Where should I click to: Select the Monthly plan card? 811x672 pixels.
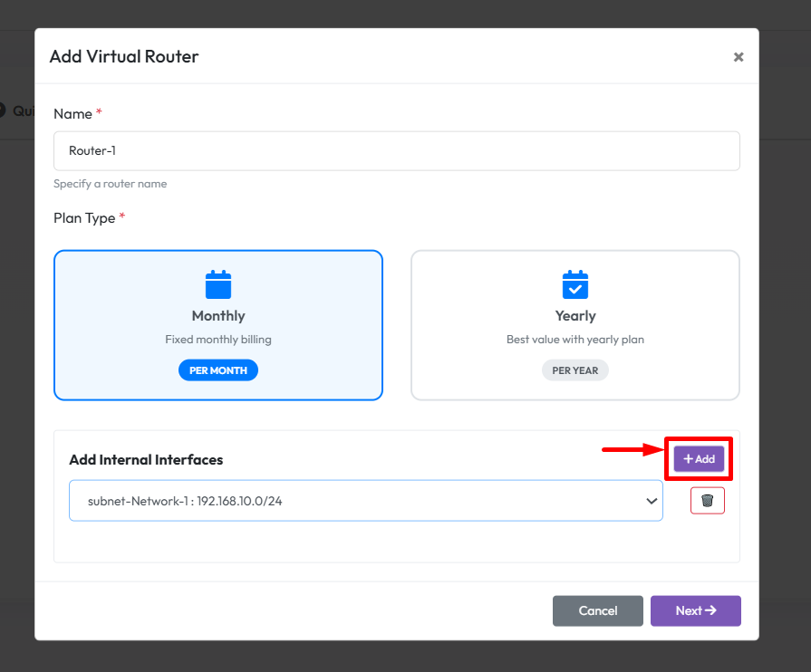(x=217, y=325)
